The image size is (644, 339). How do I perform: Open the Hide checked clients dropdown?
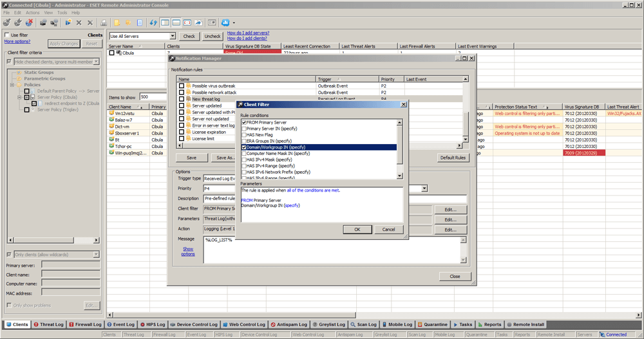point(96,62)
